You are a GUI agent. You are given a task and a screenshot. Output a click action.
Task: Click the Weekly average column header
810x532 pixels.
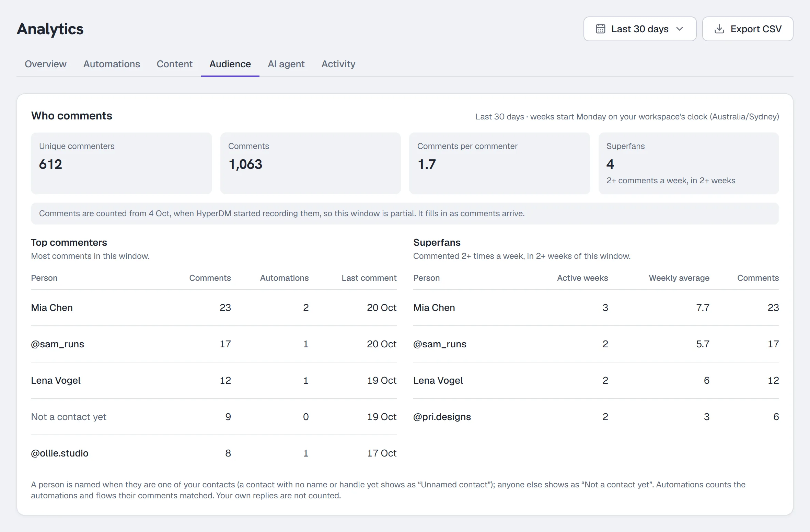click(x=679, y=278)
